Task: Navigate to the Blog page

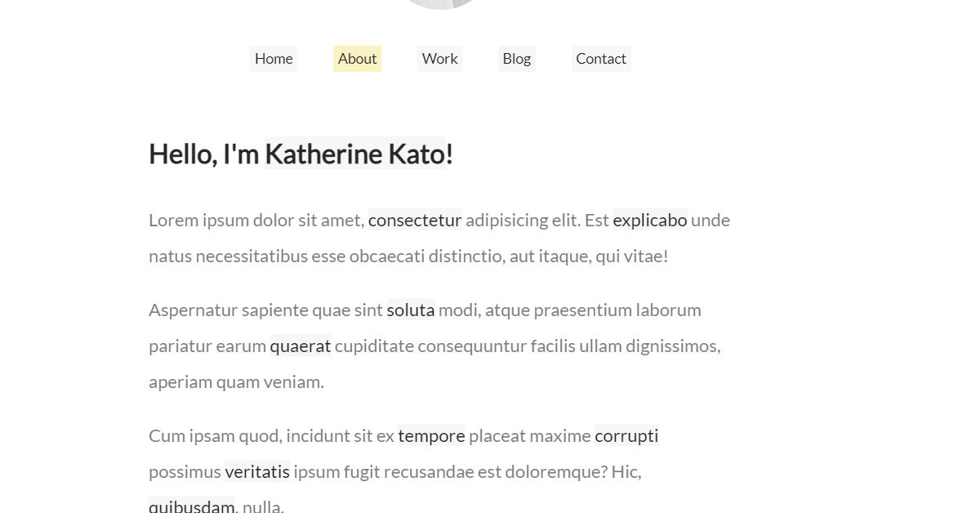Action: click(516, 59)
